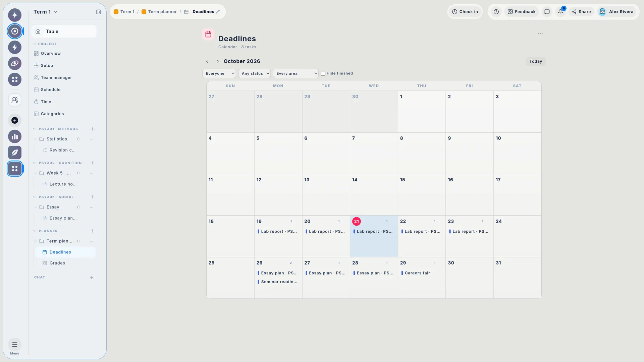644x362 pixels.
Task: Collapse the PSY301 Methods section chevron
Action: tap(34, 129)
